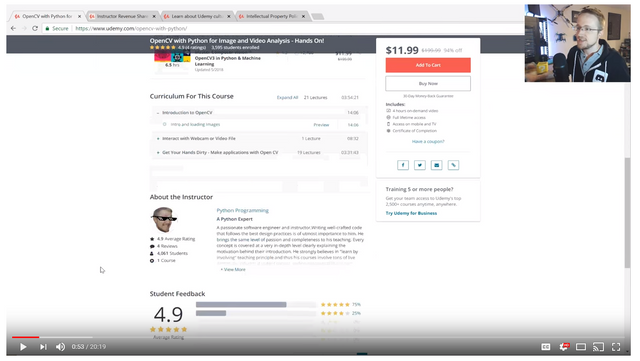Screen dimensions: 640x361
Task: Copy the course share link icon
Action: 453,165
